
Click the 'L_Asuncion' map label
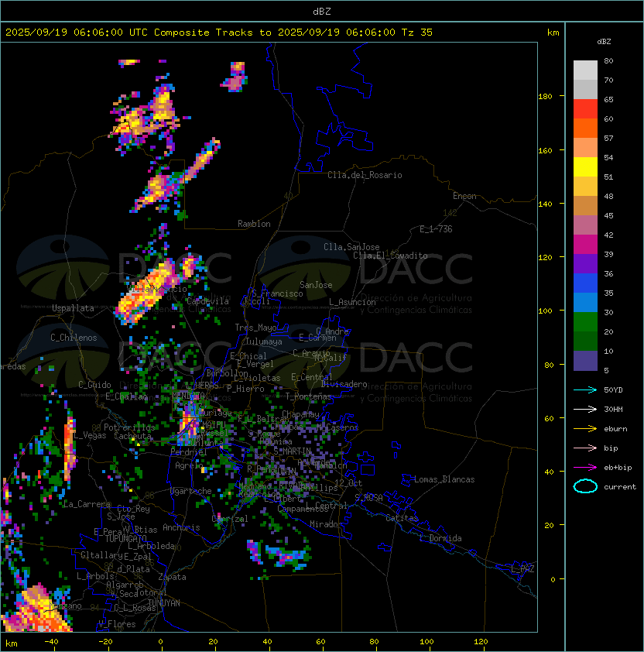352,302
